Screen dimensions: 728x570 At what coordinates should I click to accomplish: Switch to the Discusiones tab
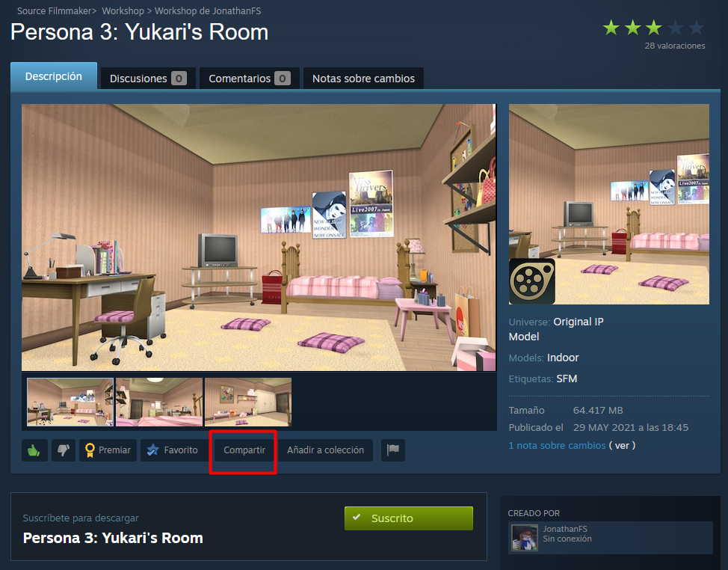148,78
